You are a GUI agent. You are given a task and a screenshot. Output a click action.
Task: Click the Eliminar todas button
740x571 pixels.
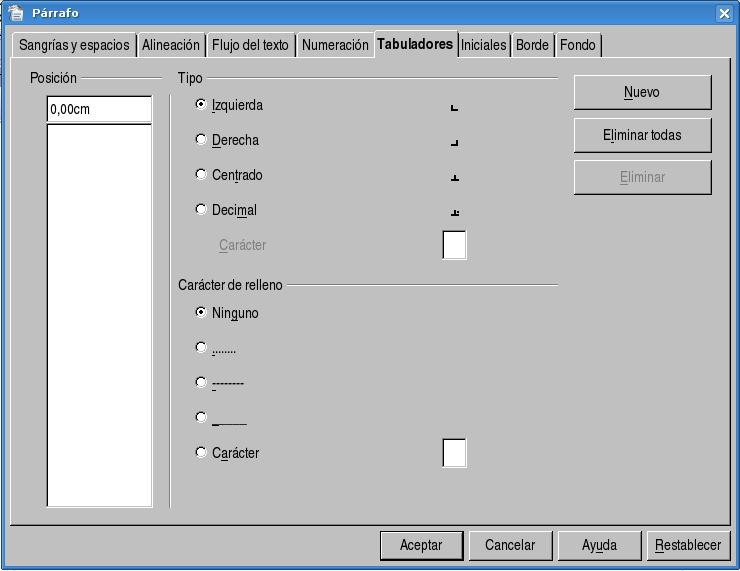(642, 135)
